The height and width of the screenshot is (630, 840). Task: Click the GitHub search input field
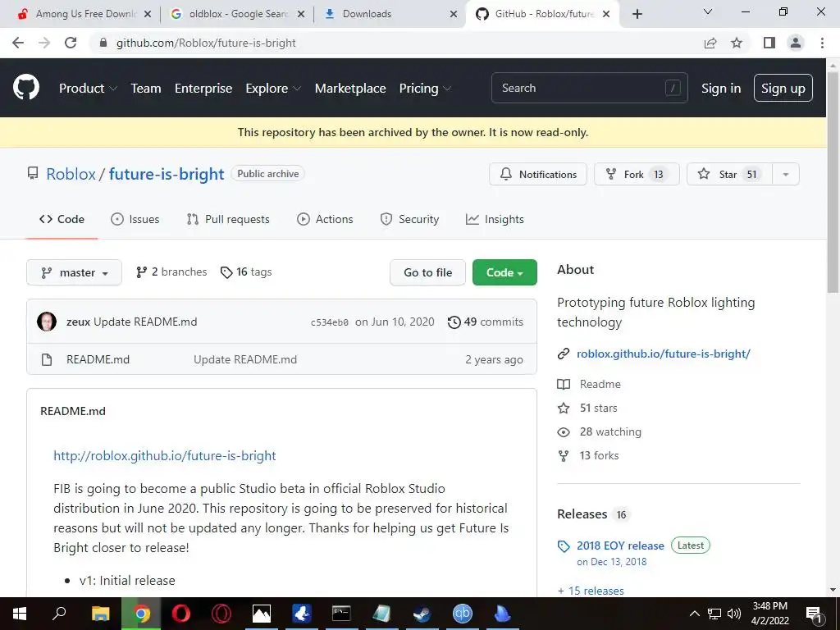click(589, 88)
